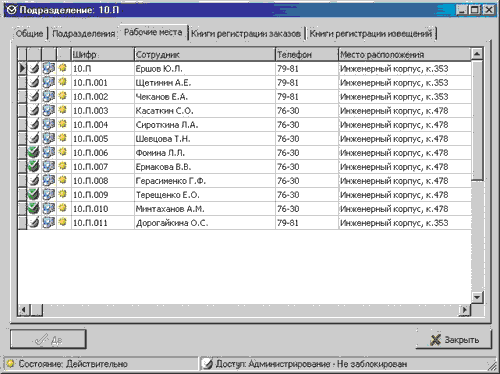Select the cell Шевцова Т.Н.
The width and height of the screenshot is (500, 374).
(205, 139)
